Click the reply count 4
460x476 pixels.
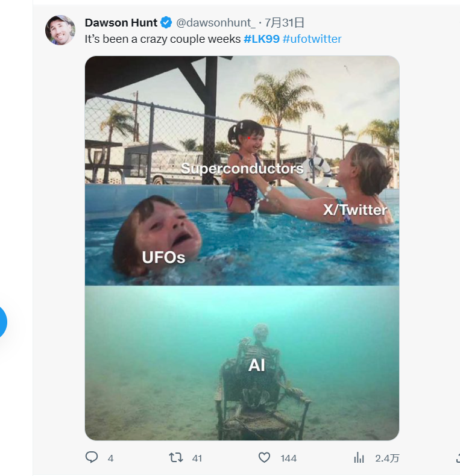click(110, 458)
